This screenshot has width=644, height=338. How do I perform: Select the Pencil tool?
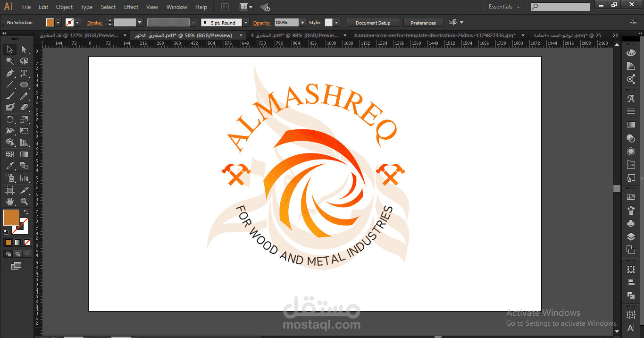[24, 96]
